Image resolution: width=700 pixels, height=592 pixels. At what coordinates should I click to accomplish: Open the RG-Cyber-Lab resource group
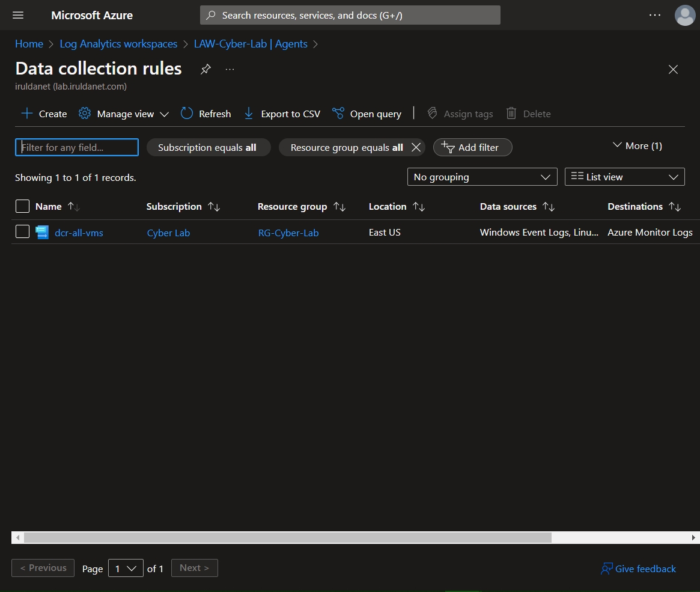click(x=288, y=233)
